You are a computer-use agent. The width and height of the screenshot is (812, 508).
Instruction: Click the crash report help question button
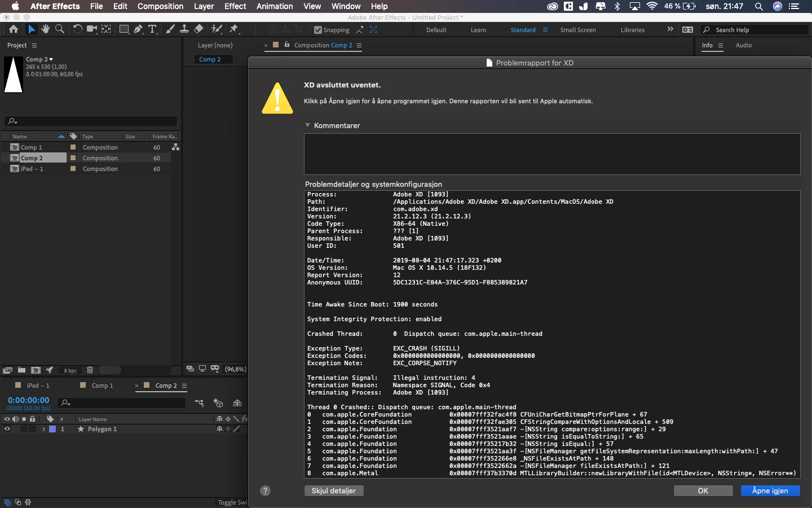click(266, 491)
